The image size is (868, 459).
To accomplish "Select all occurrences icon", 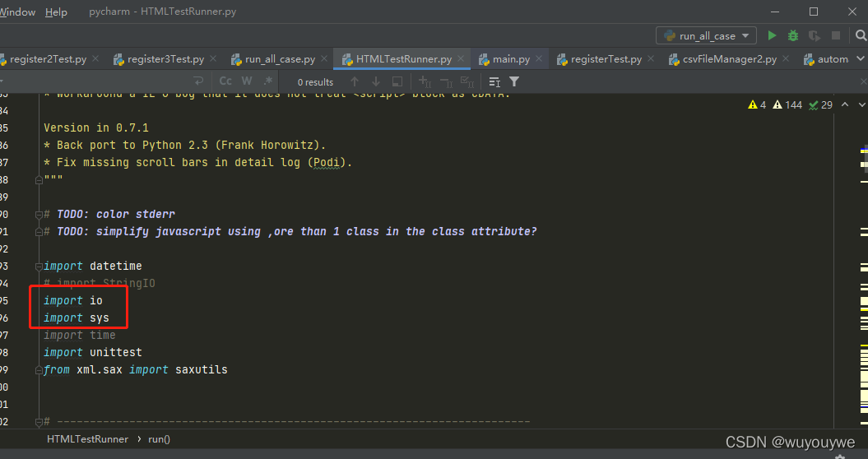I will pos(467,82).
